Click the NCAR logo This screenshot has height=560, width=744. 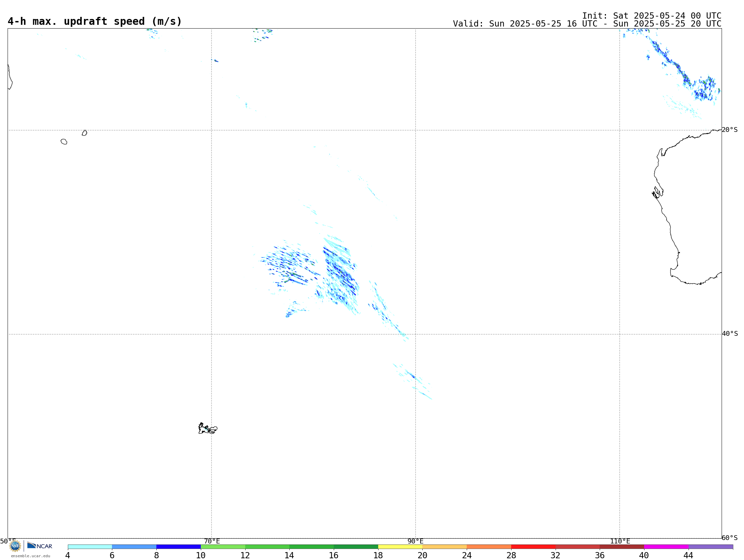pyautogui.click(x=40, y=546)
